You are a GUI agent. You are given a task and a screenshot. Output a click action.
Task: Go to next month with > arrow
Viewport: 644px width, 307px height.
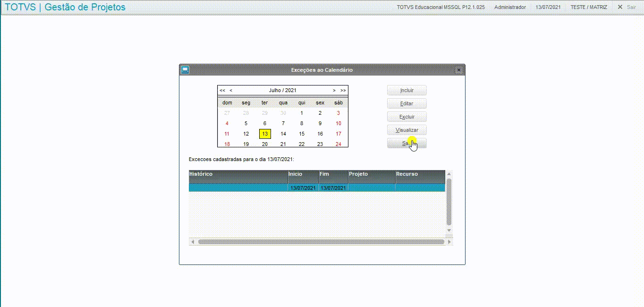(x=334, y=90)
